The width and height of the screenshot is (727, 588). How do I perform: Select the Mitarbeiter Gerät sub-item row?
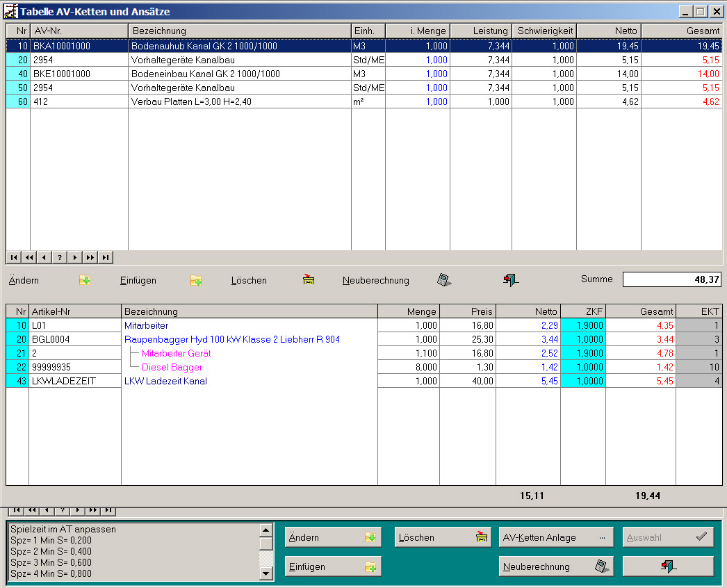click(177, 353)
